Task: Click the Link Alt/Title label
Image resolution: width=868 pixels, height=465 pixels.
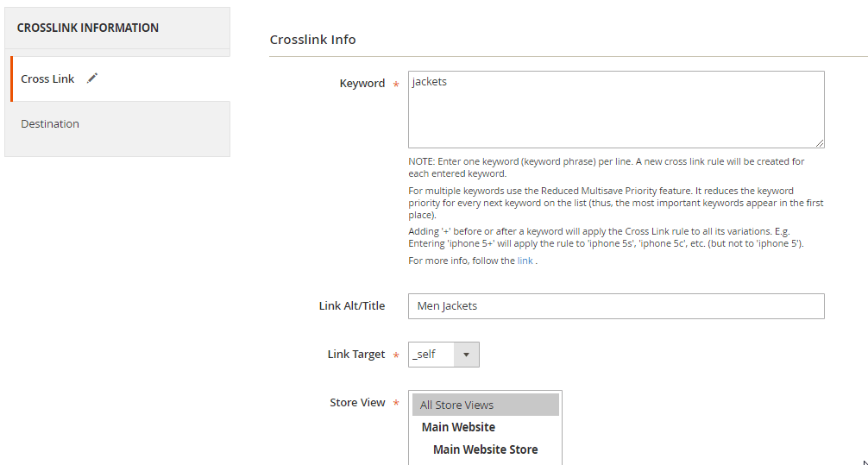Action: point(352,305)
